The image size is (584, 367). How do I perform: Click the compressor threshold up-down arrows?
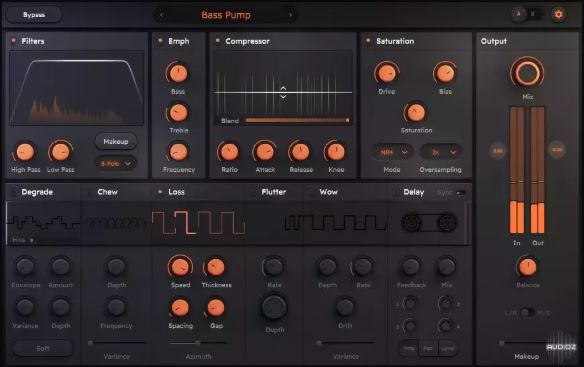[283, 92]
